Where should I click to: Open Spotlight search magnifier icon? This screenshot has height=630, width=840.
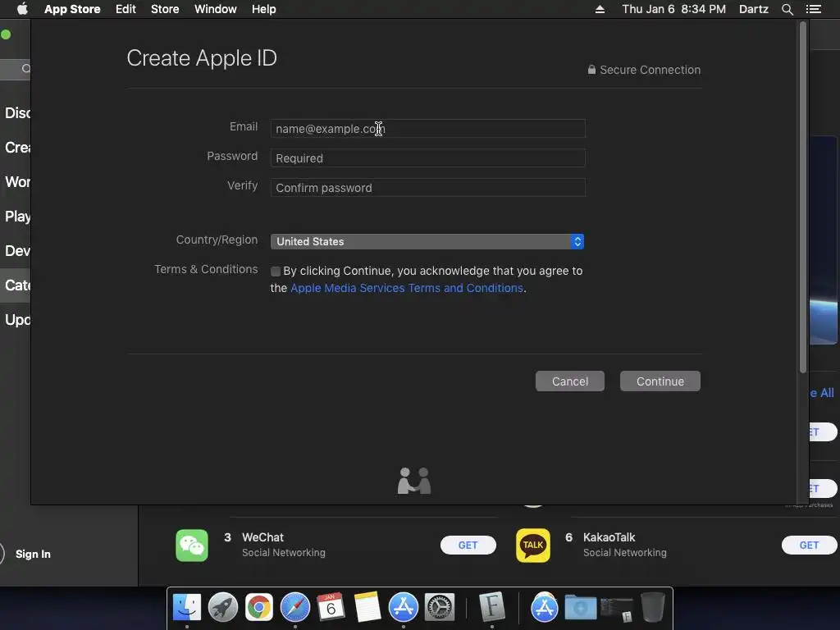(787, 9)
